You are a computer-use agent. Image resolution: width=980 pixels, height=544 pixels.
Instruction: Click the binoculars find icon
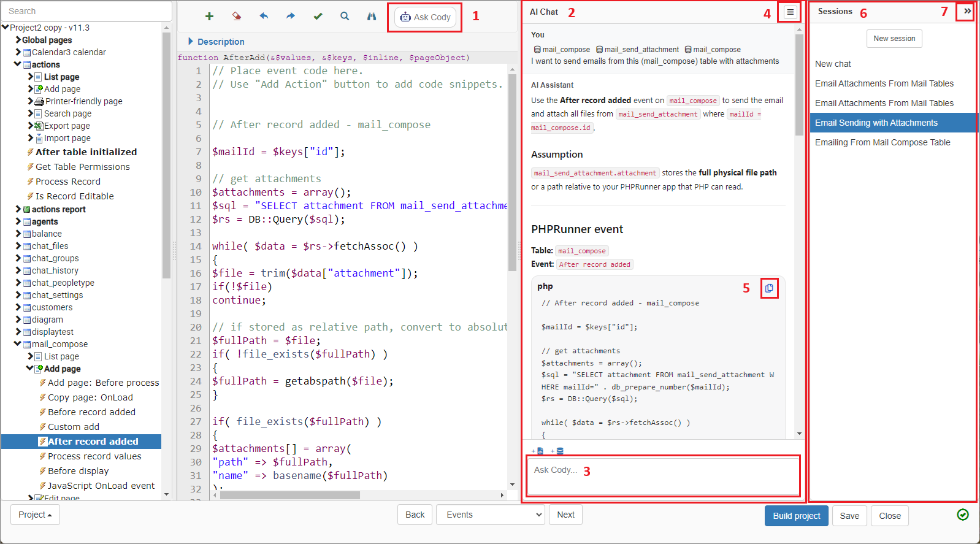372,17
